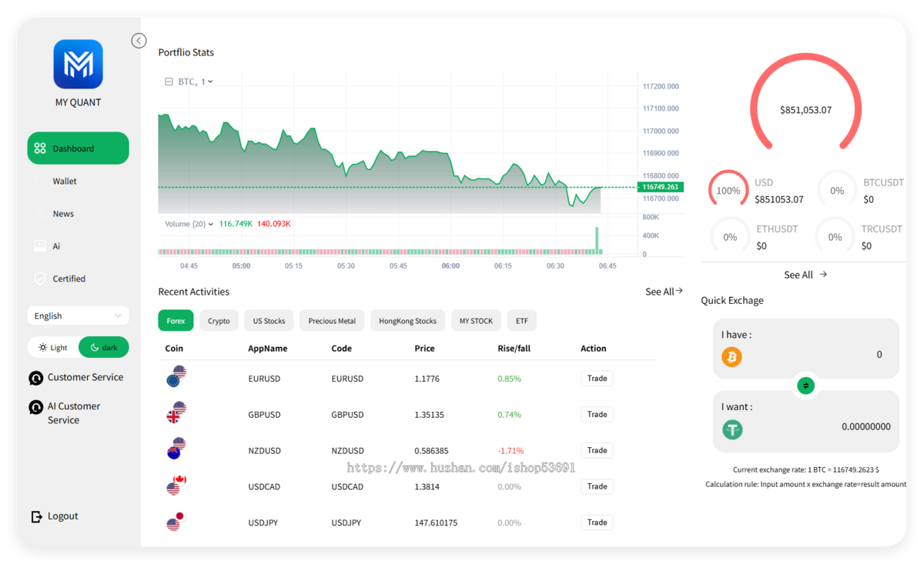Open the English language dropdown
The image size is (924, 564).
pos(78,316)
